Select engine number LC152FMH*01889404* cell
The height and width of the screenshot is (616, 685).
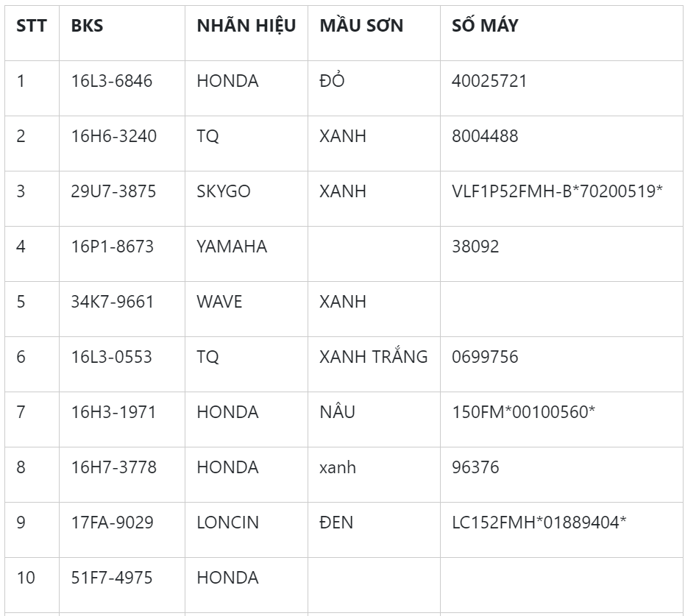tap(539, 523)
